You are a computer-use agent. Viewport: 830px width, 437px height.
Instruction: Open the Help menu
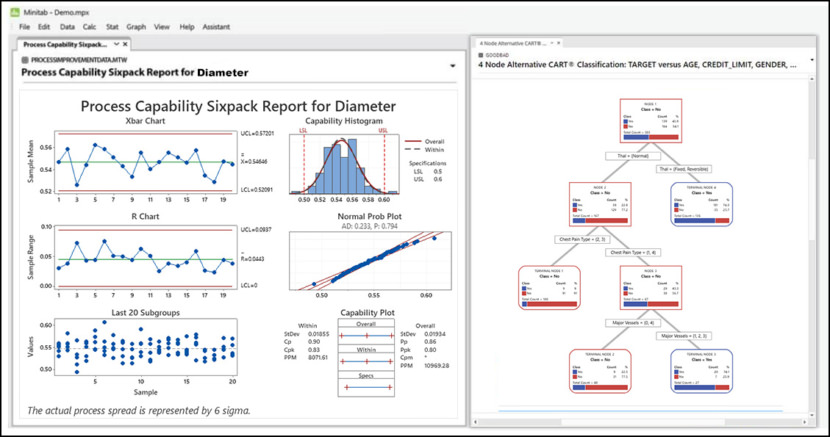point(187,27)
